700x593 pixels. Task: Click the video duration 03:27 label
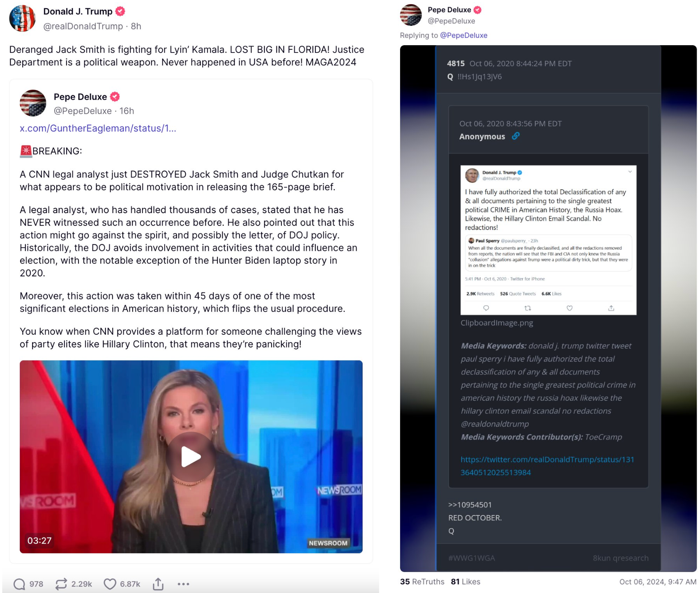(39, 540)
